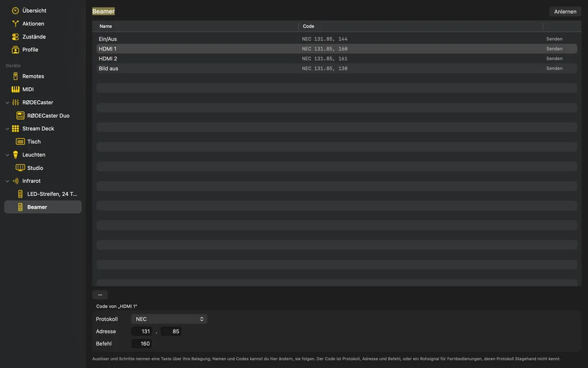Click the Beamer remote icon
This screenshot has height=368, width=588.
pyautogui.click(x=20, y=207)
